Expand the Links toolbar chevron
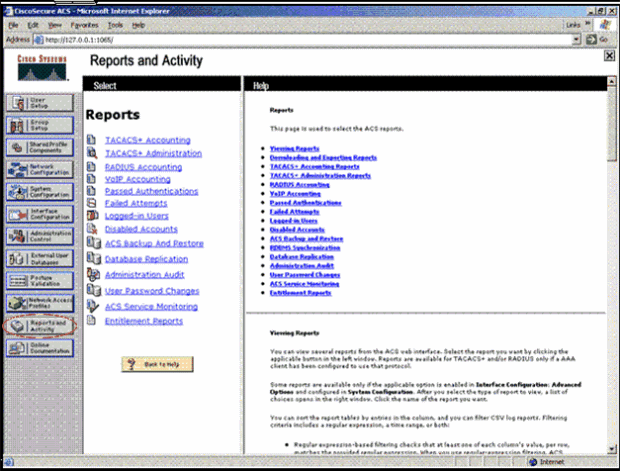The height and width of the screenshot is (471, 620). [588, 24]
